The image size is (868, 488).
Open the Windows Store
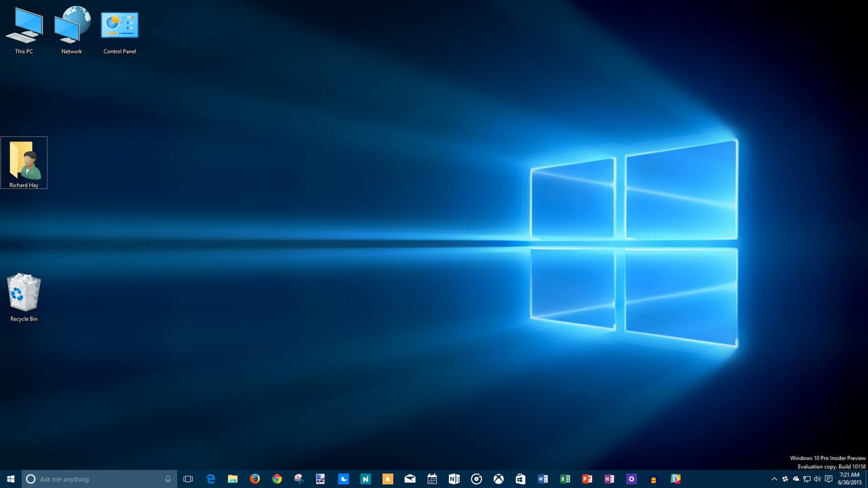(520, 479)
